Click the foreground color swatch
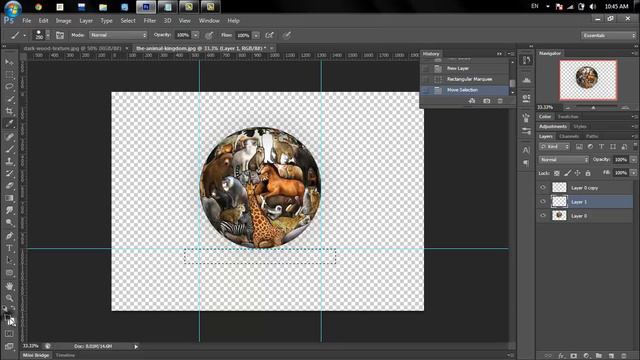Viewport: 640px width, 360px height. 7,317
